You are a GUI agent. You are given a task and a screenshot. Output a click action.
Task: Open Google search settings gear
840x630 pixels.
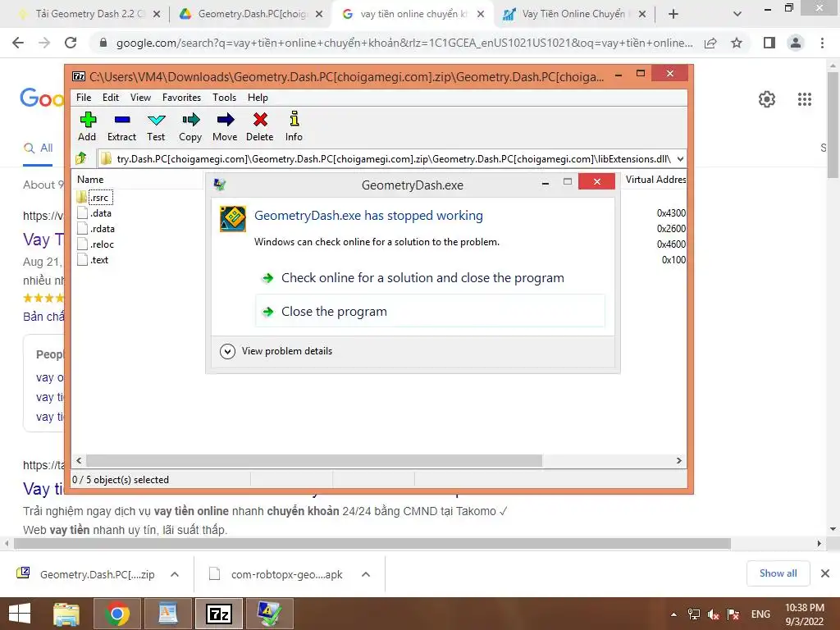[x=767, y=99]
